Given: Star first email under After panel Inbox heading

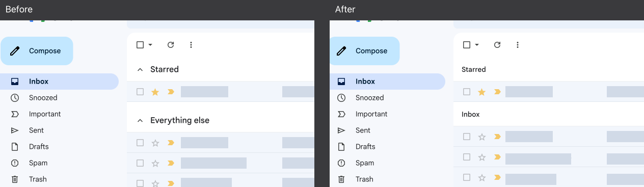Looking at the screenshot, I should pos(482,137).
